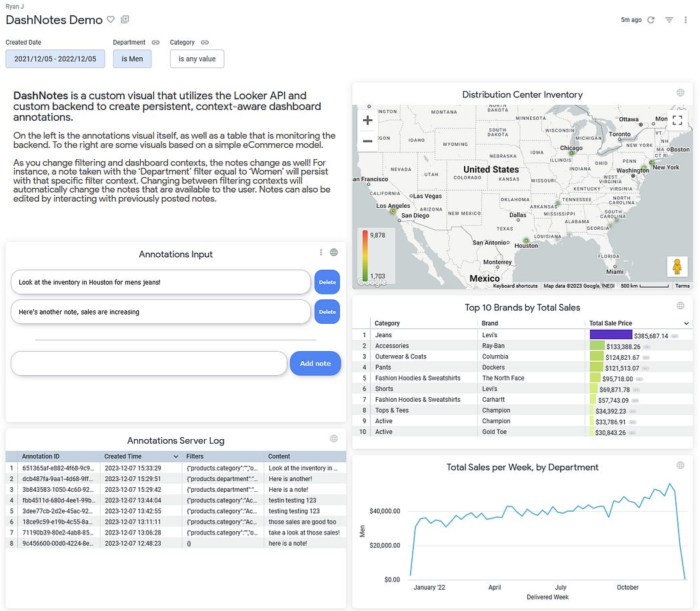This screenshot has width=700, height=611.
Task: Click globe icon on Annotations Server Log tile
Action: click(333, 438)
